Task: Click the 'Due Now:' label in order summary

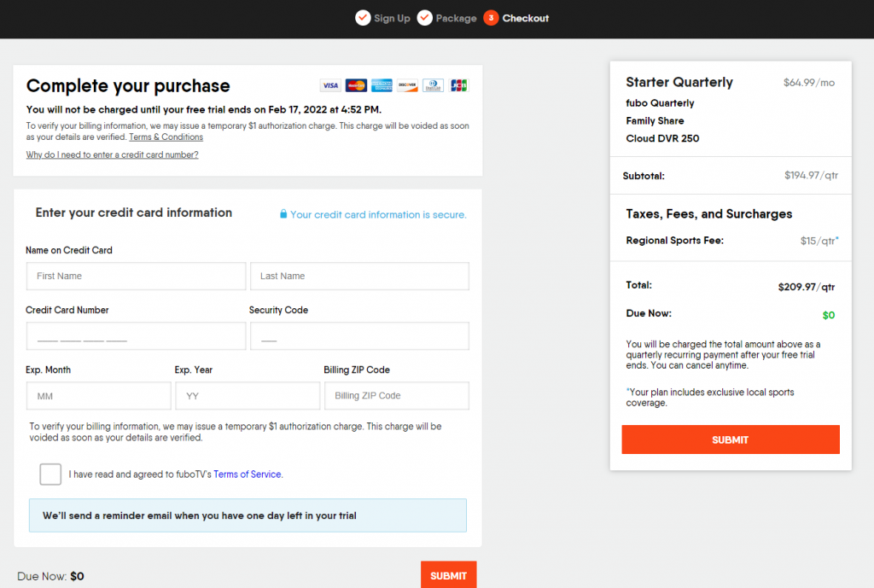Action: [649, 314]
